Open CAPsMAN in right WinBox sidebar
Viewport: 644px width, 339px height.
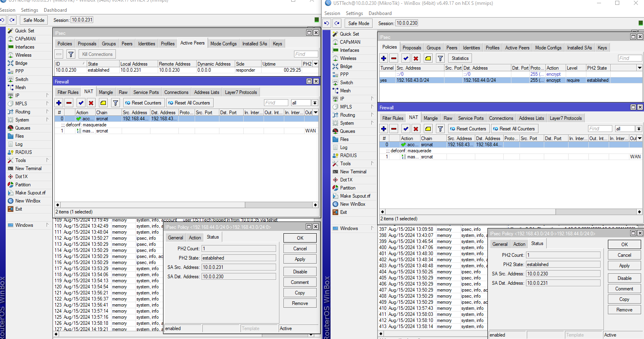click(350, 42)
